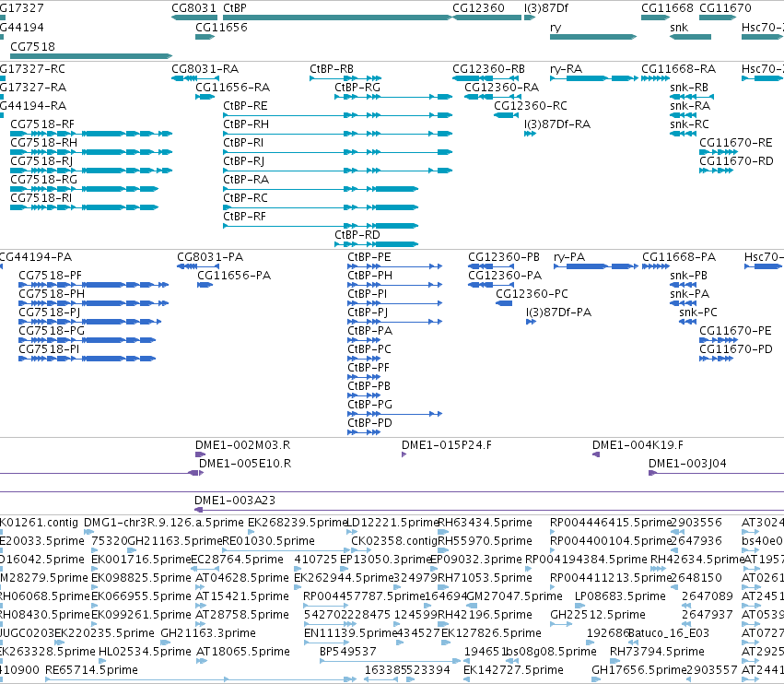Click protein label CtBP-PD
The image size is (784, 684).
pyautogui.click(x=370, y=423)
